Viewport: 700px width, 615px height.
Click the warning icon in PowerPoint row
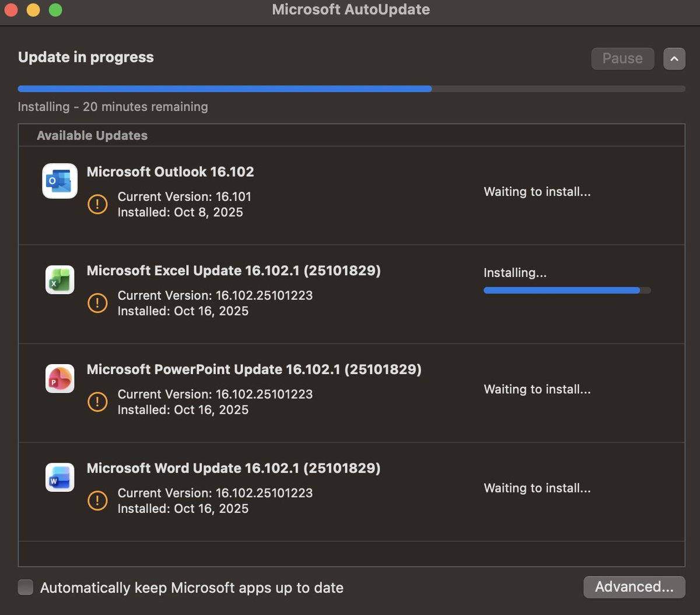tap(97, 401)
